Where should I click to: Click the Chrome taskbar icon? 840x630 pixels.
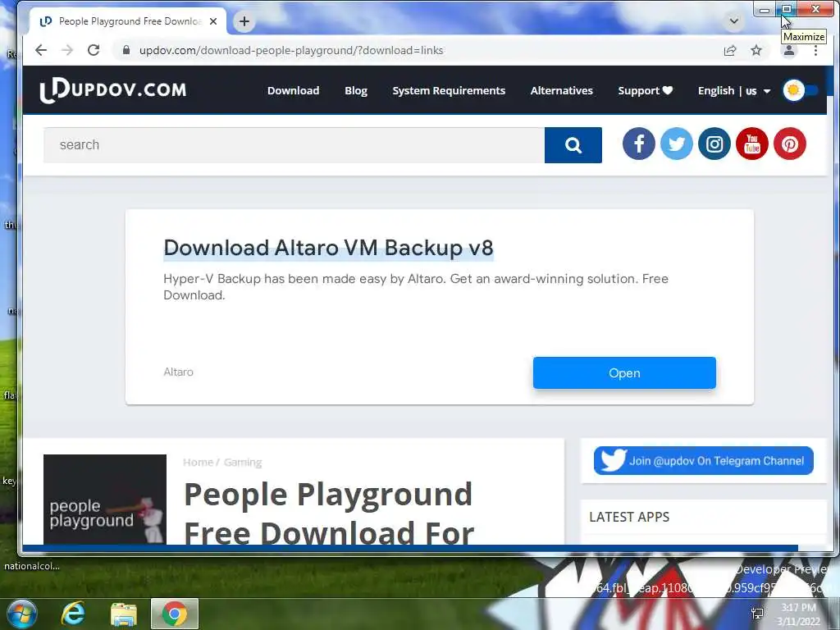pyautogui.click(x=175, y=614)
